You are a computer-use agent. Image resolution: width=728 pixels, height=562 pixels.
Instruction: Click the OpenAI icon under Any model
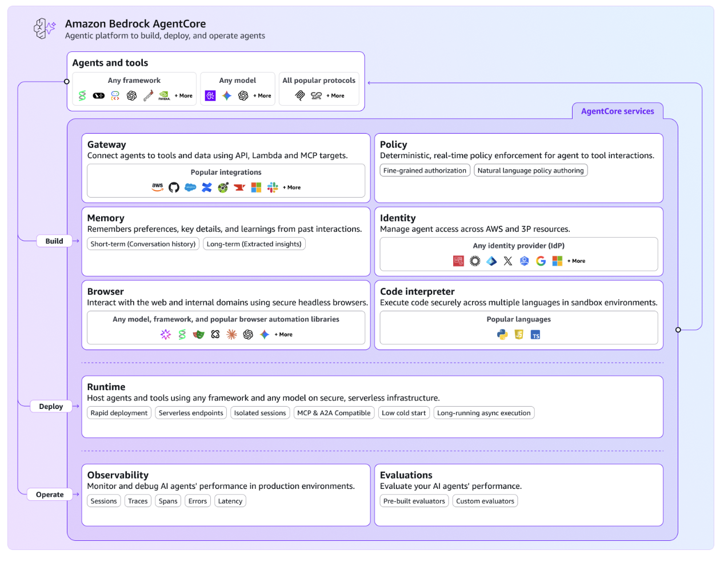pyautogui.click(x=243, y=96)
